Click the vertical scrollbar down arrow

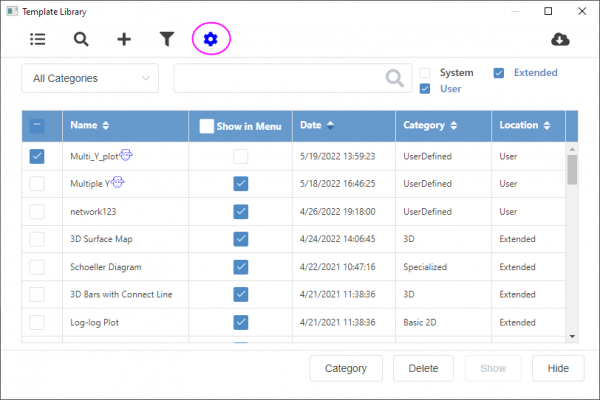pyautogui.click(x=572, y=337)
